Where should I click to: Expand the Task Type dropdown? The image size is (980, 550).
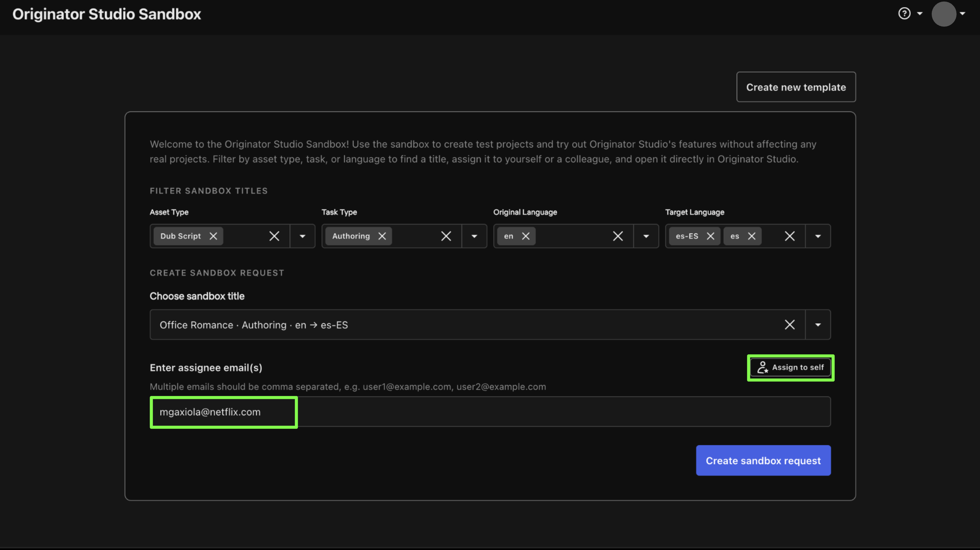point(474,236)
